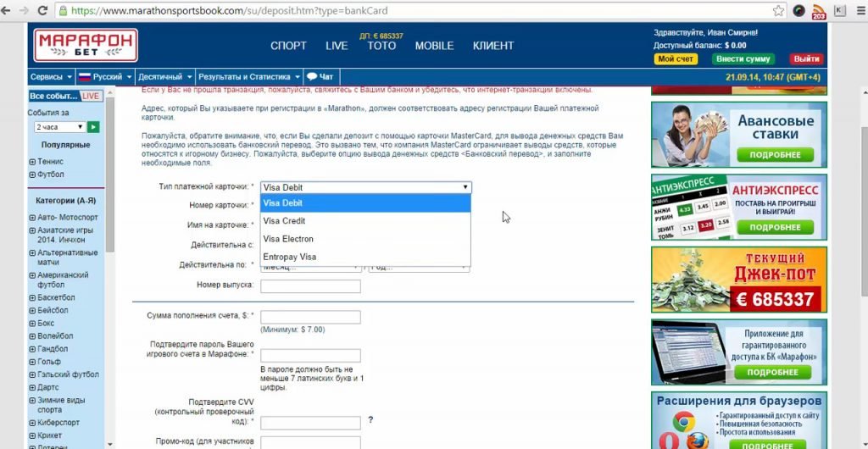Click the Внести сумму button
Image resolution: width=868 pixels, height=449 pixels.
[743, 59]
